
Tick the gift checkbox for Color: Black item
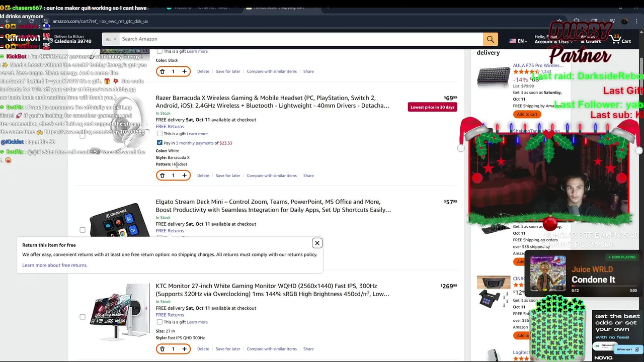(x=159, y=51)
